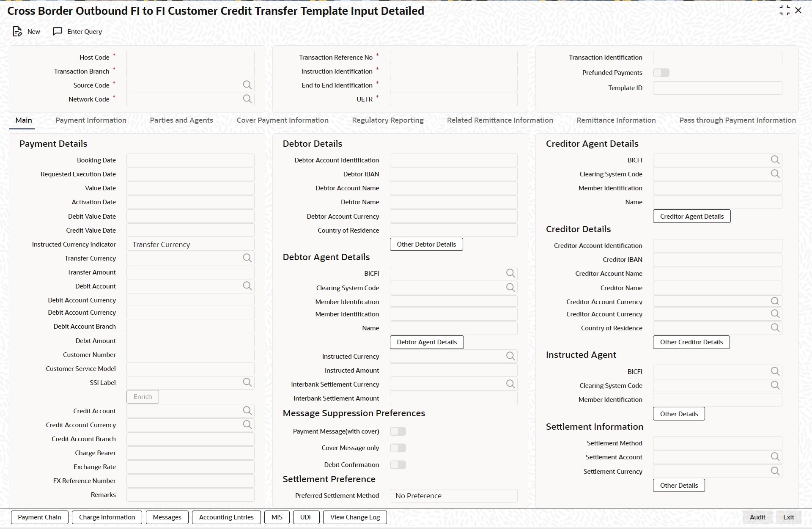Open Debit Account search icon

247,286
